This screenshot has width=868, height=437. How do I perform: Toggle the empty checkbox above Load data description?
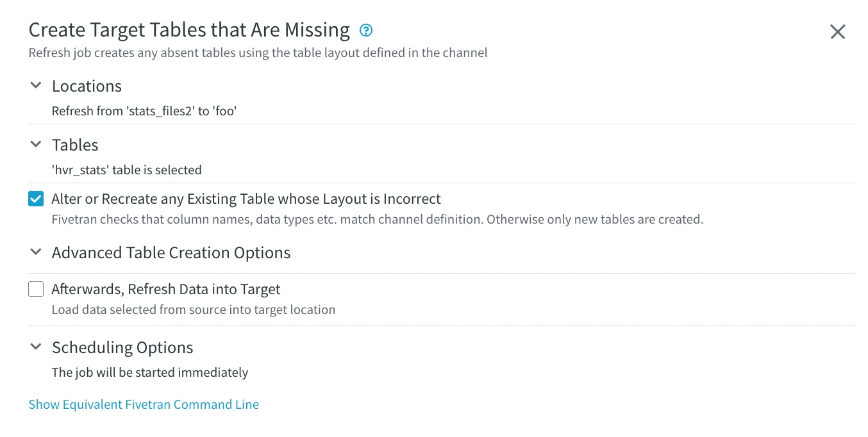click(x=36, y=288)
